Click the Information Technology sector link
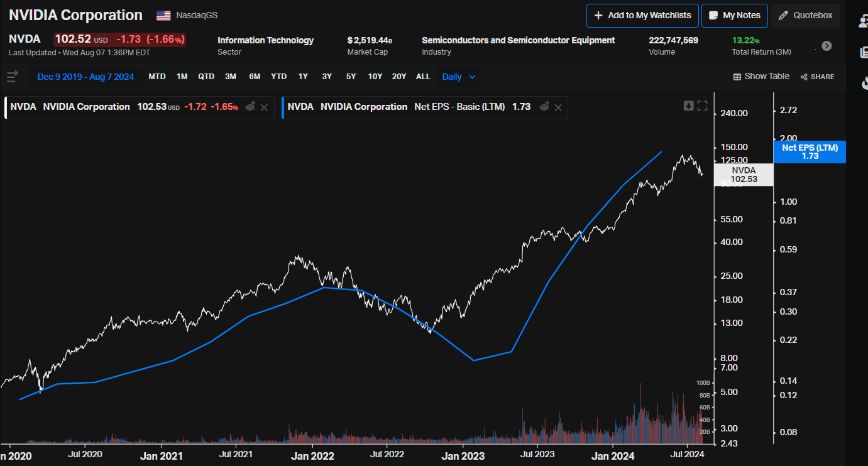 (265, 40)
